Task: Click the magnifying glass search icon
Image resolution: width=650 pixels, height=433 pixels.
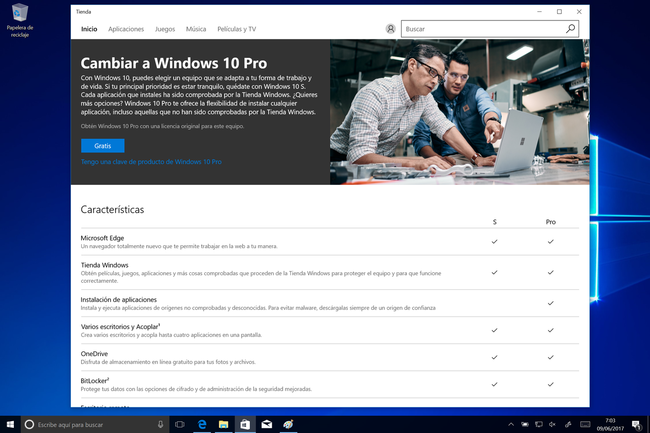Action: coord(570,29)
